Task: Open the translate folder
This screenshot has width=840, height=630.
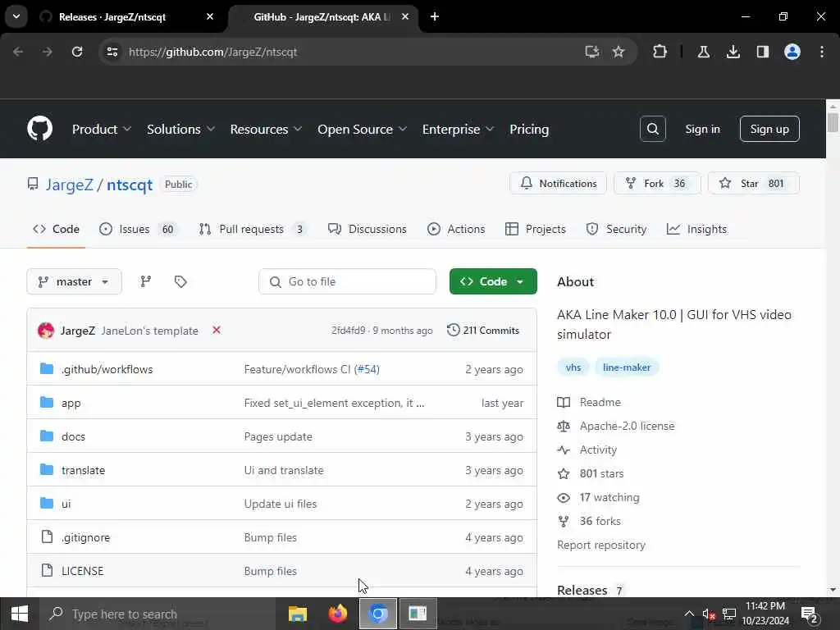Action: pyautogui.click(x=83, y=470)
